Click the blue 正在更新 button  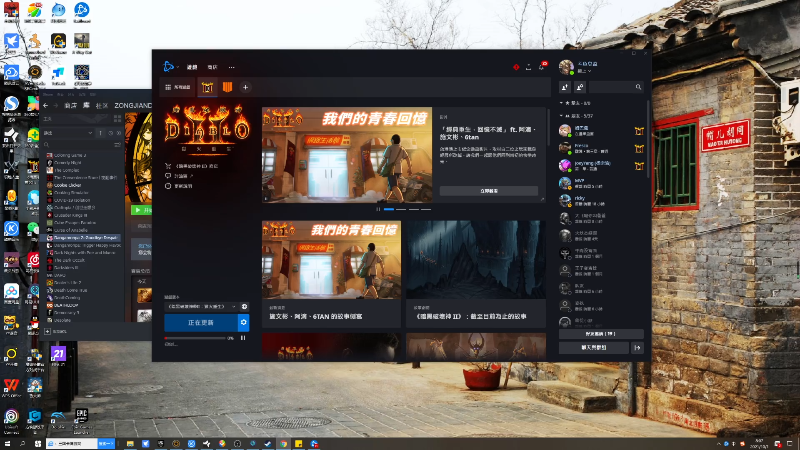(201, 322)
